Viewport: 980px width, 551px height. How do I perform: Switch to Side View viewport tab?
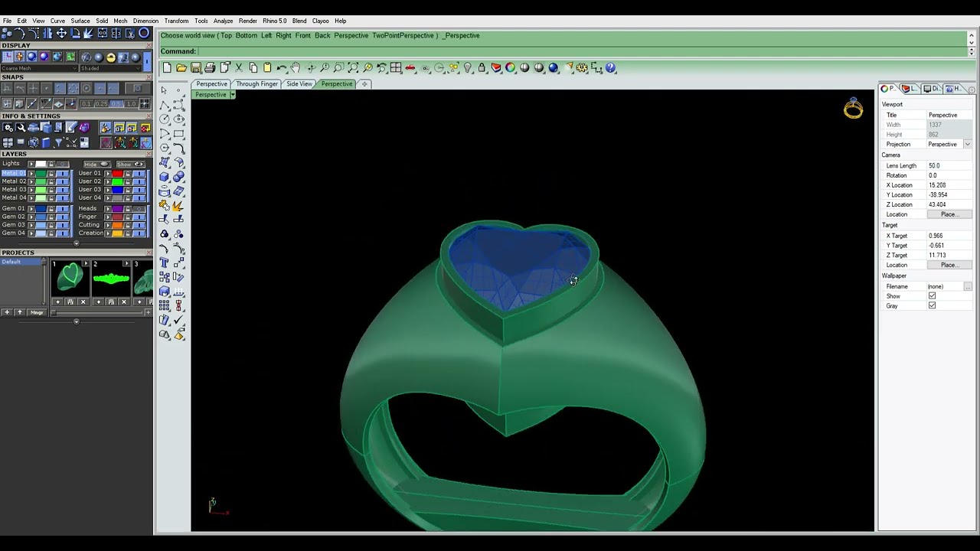point(299,84)
